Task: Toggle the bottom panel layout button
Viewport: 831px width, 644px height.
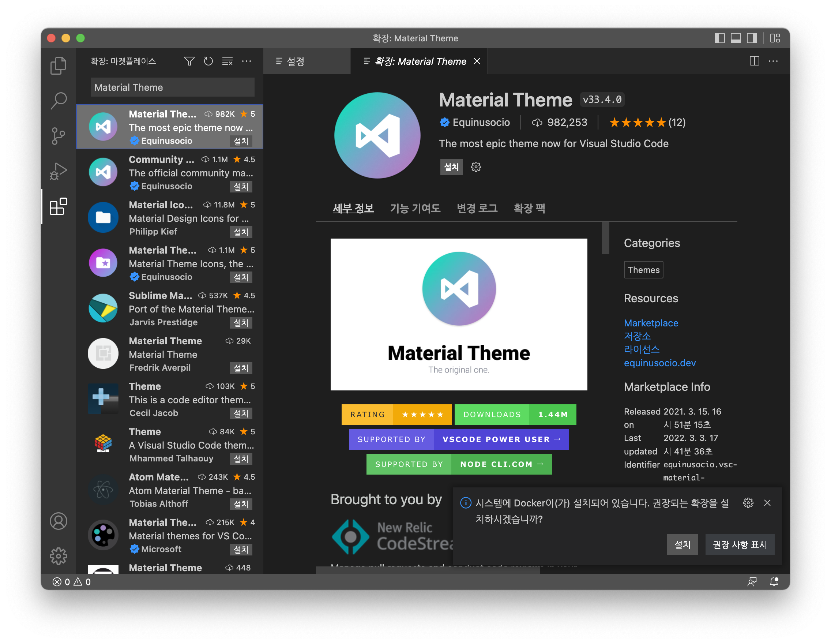Action: [736, 38]
